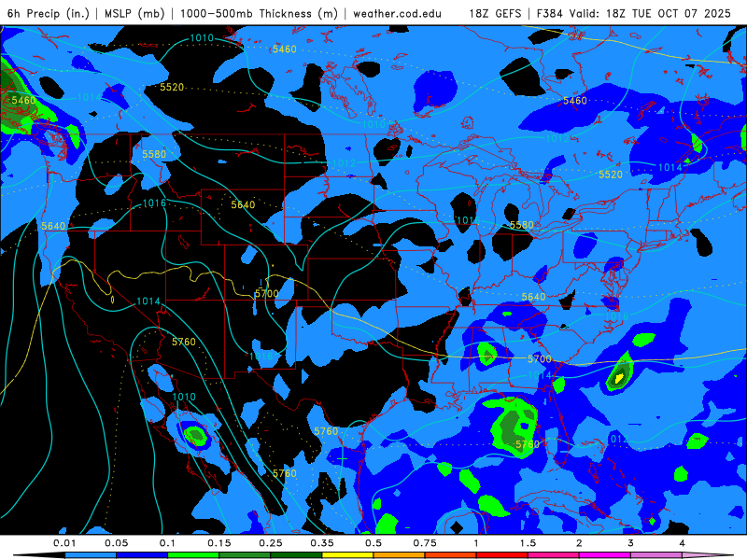Click the red 1 inch color band

click(x=502, y=555)
